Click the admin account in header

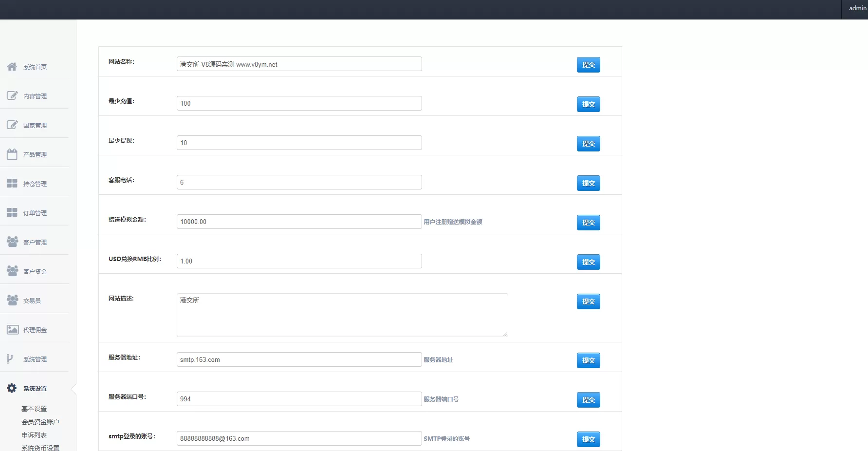tap(857, 8)
